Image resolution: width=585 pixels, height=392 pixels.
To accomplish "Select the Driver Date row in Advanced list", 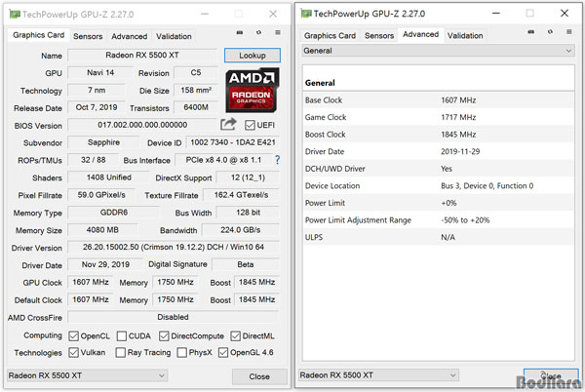I will 438,152.
